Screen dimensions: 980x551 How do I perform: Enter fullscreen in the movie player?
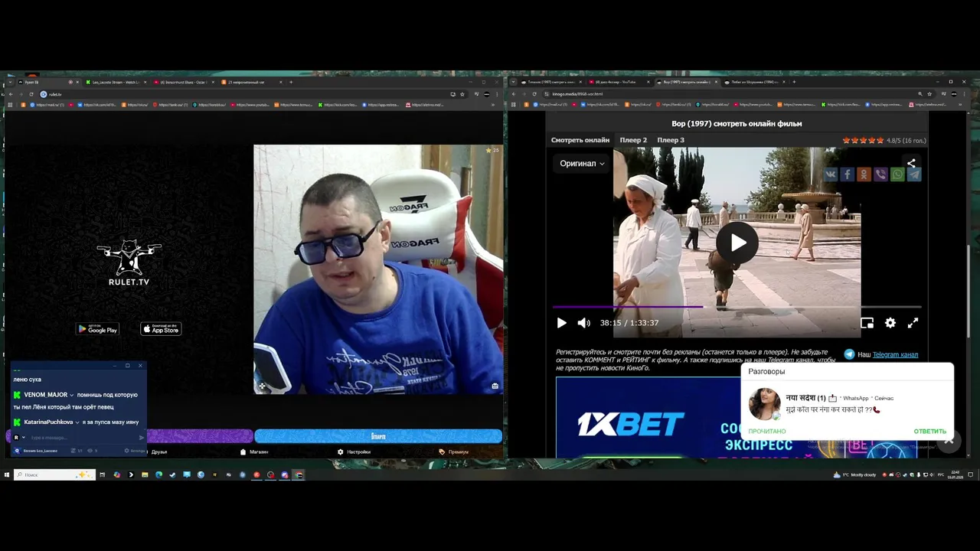(913, 323)
